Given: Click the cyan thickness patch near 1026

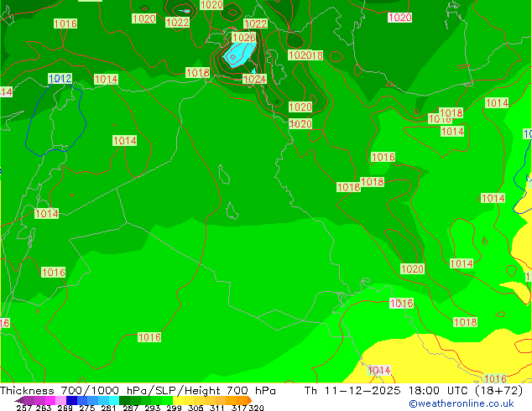Looking at the screenshot, I should pos(240,55).
